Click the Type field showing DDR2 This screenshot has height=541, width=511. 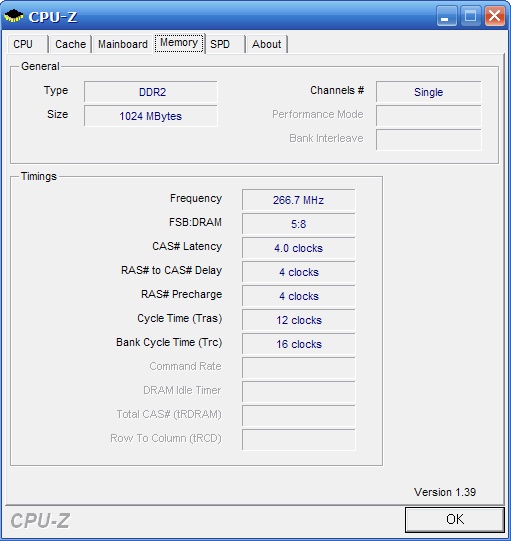tap(151, 92)
